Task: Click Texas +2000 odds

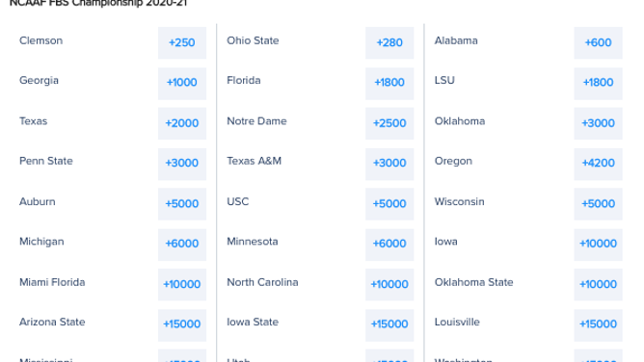Action: coord(182,123)
